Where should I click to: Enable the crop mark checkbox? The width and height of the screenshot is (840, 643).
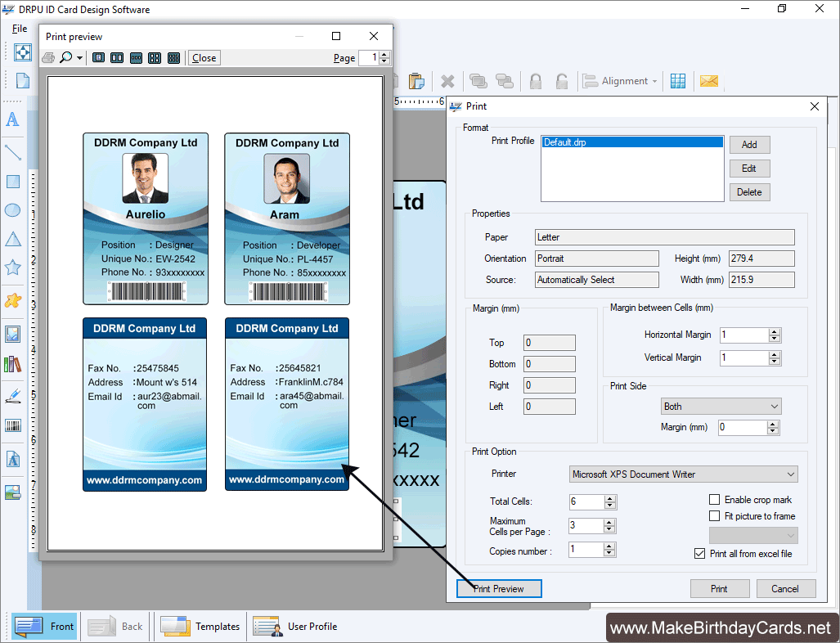715,498
